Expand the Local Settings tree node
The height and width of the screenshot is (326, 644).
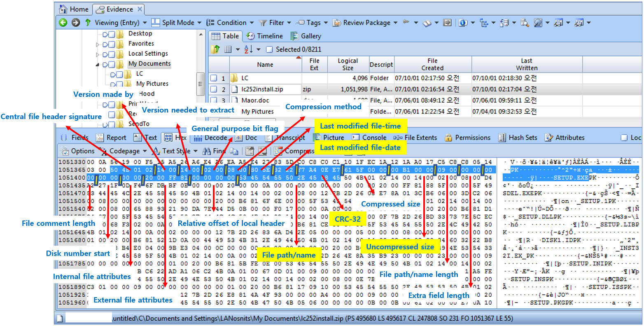point(98,54)
